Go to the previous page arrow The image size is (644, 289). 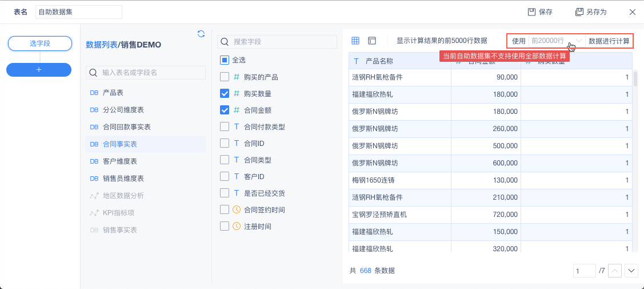615,271
